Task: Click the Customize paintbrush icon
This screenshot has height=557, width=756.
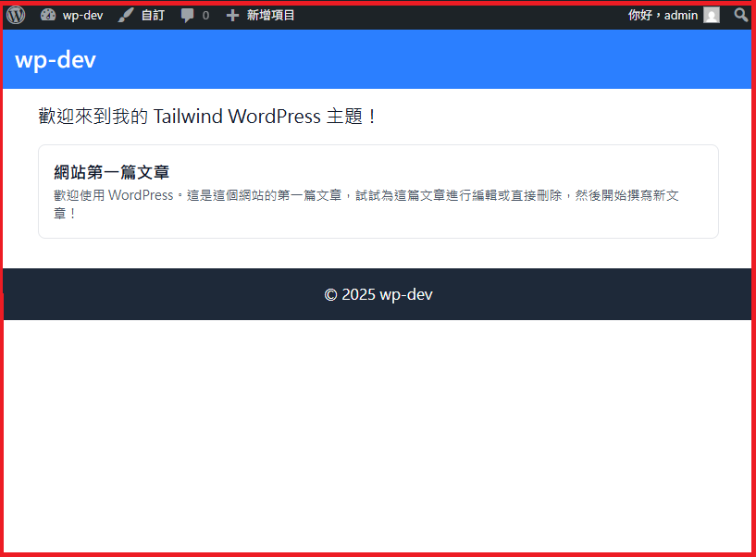Action: 126,15
